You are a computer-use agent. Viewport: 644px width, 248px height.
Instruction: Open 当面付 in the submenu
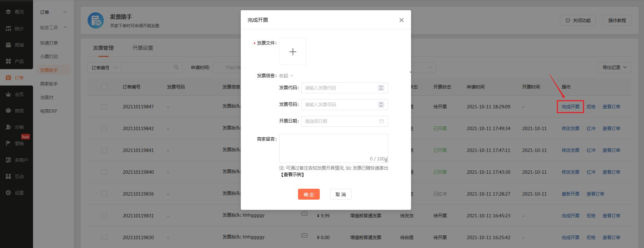(47, 97)
